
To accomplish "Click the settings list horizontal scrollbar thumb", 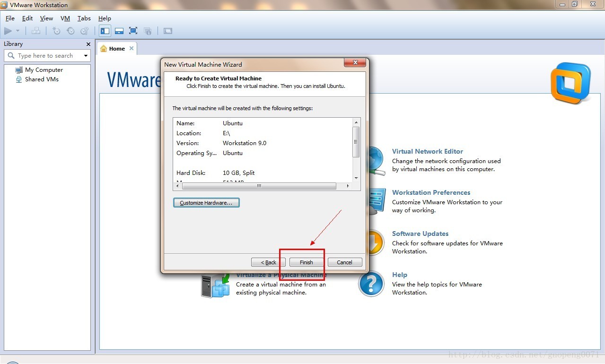I will (259, 186).
